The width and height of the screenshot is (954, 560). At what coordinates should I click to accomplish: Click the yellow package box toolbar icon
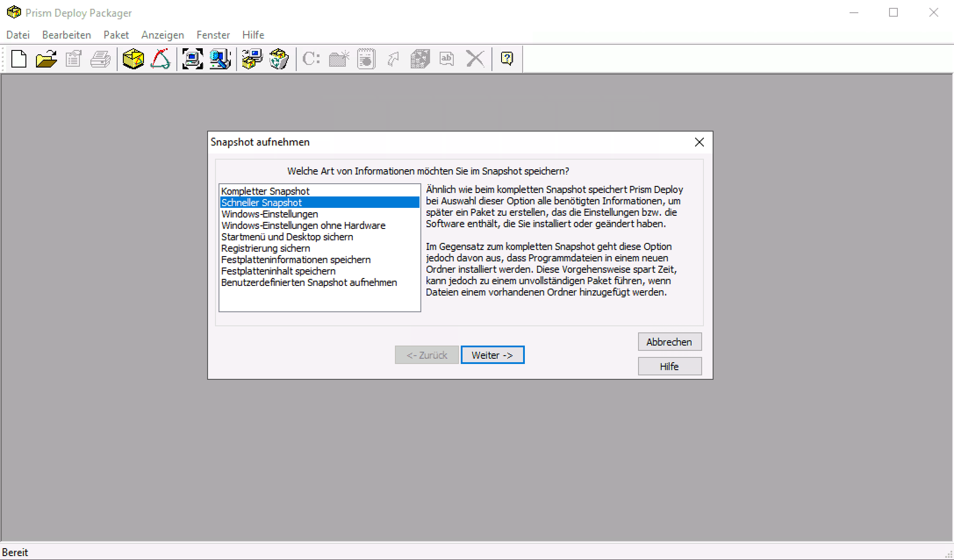coord(133,59)
